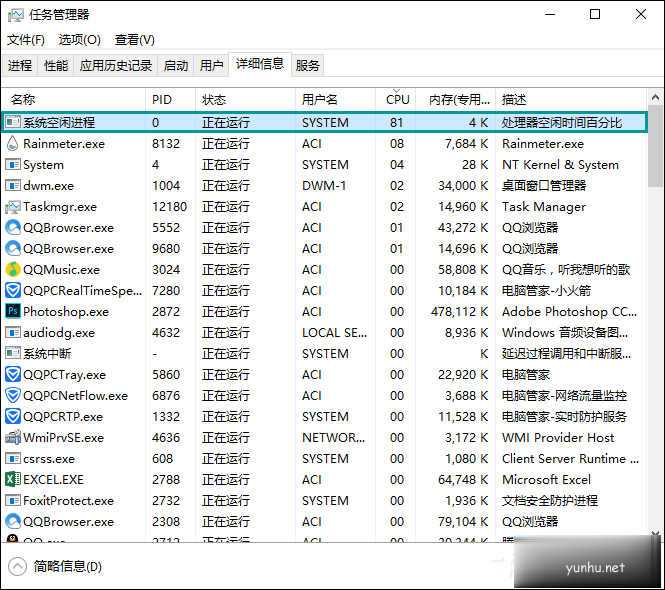Click the Taskmgr.exe process icon
Screen dimensions: 665x590
point(13,207)
